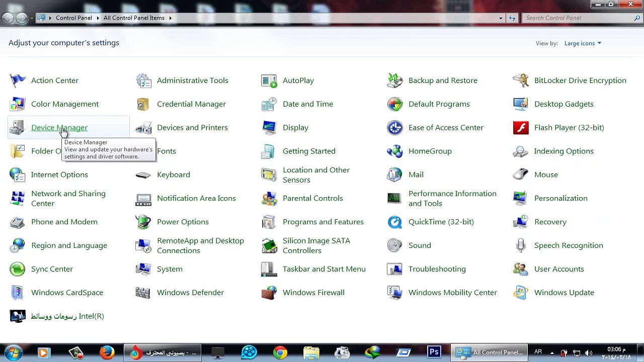Click the Search Control Panel field
The image size is (644, 362).
(579, 18)
